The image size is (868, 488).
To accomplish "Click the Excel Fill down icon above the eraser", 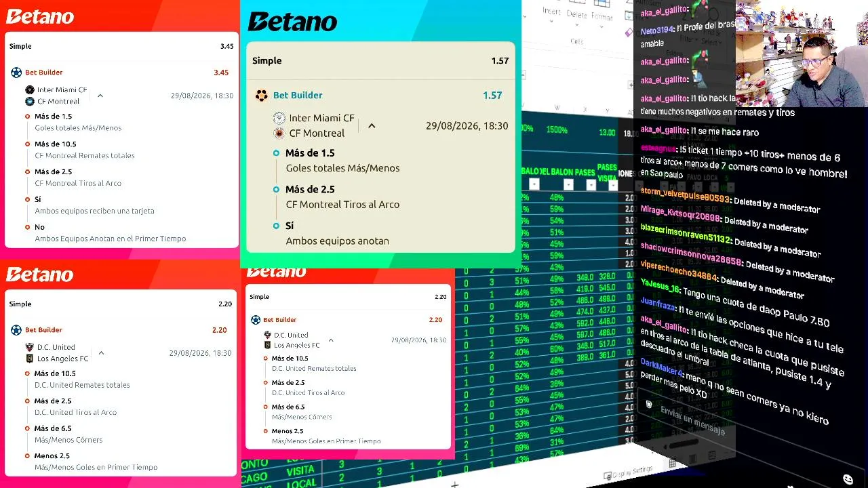I will 629,15.
